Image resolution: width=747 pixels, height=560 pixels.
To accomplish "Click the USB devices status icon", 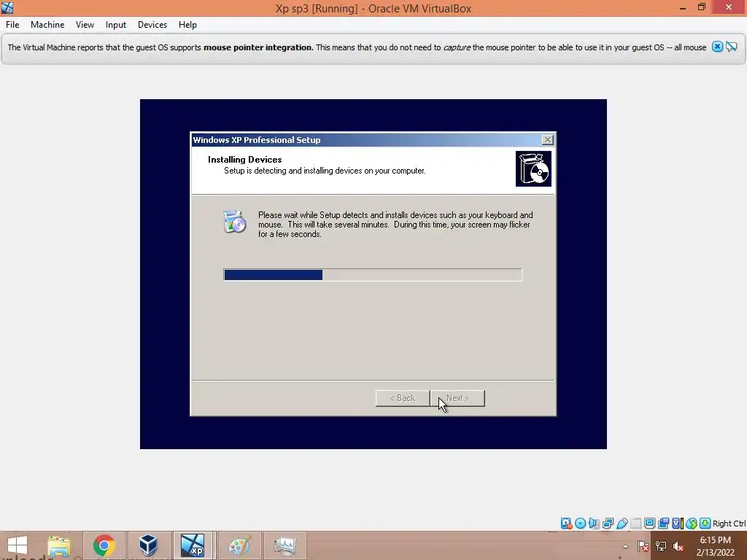I will tap(622, 524).
